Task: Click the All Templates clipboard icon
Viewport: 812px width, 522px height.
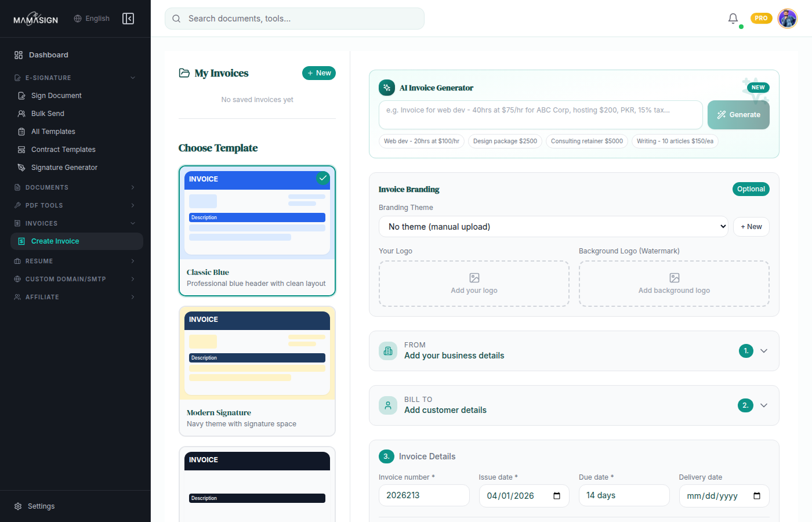Action: 21,132
